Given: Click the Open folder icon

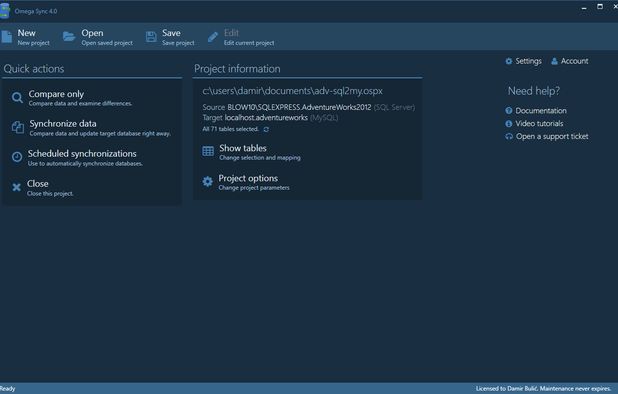Looking at the screenshot, I should (x=69, y=37).
